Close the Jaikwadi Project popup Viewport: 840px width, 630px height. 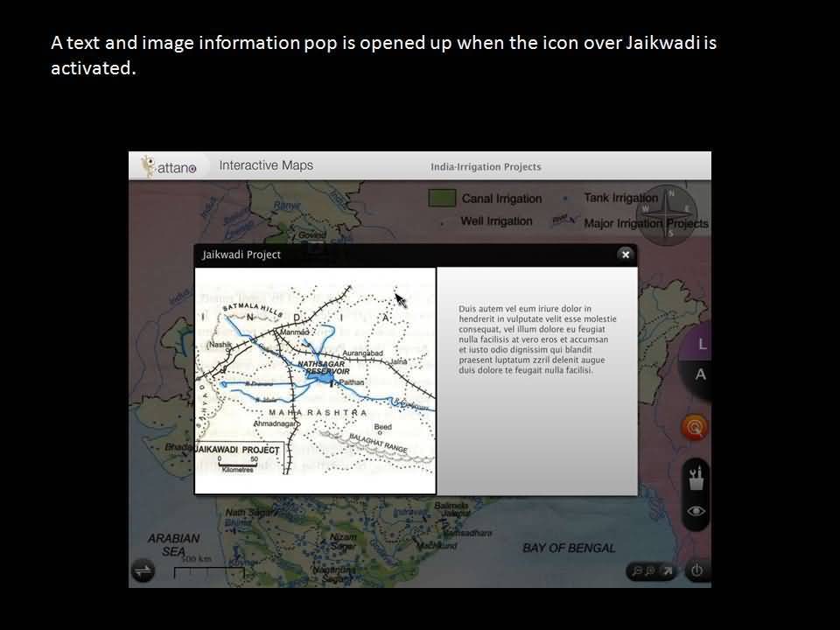click(625, 255)
